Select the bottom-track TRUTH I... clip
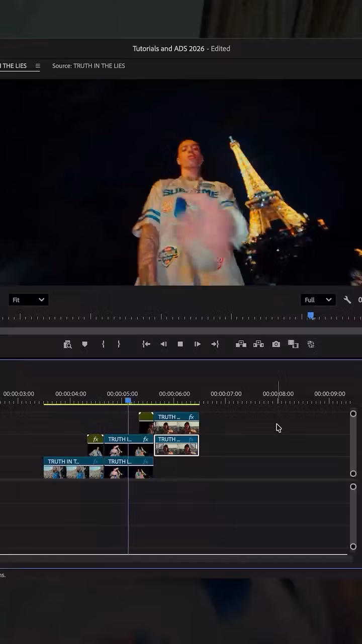Image resolution: width=362 pixels, height=644 pixels. (x=128, y=467)
